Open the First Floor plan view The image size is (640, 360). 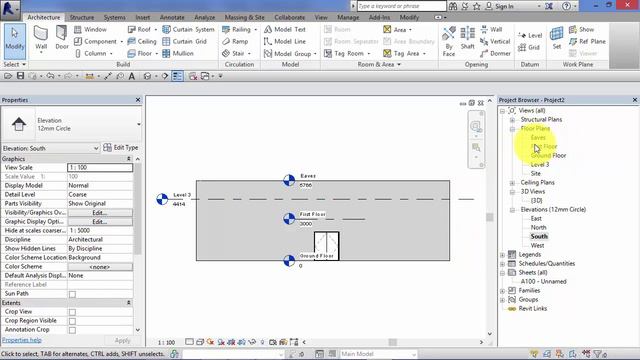[544, 147]
